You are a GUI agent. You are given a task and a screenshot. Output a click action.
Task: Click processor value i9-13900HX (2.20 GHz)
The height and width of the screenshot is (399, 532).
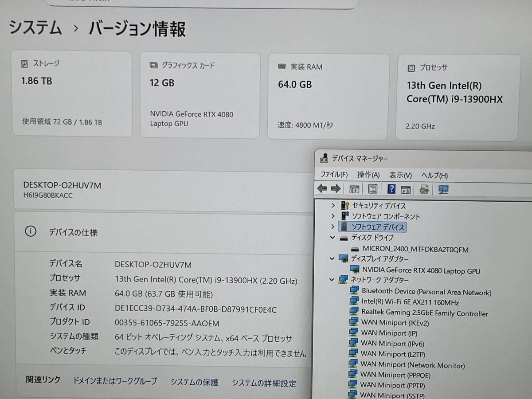click(x=206, y=280)
